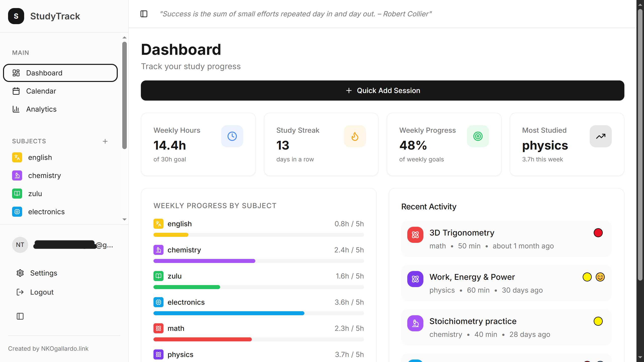Viewport: 644px width, 362px height.
Task: Click the Stoichiometry practice chemistry icon
Action: pyautogui.click(x=415, y=323)
